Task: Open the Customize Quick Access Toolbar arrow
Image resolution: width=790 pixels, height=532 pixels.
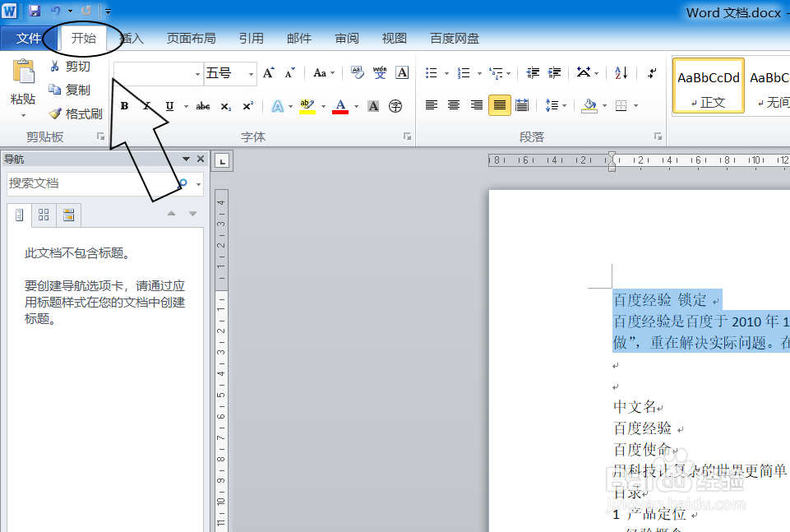Action: click(108, 11)
